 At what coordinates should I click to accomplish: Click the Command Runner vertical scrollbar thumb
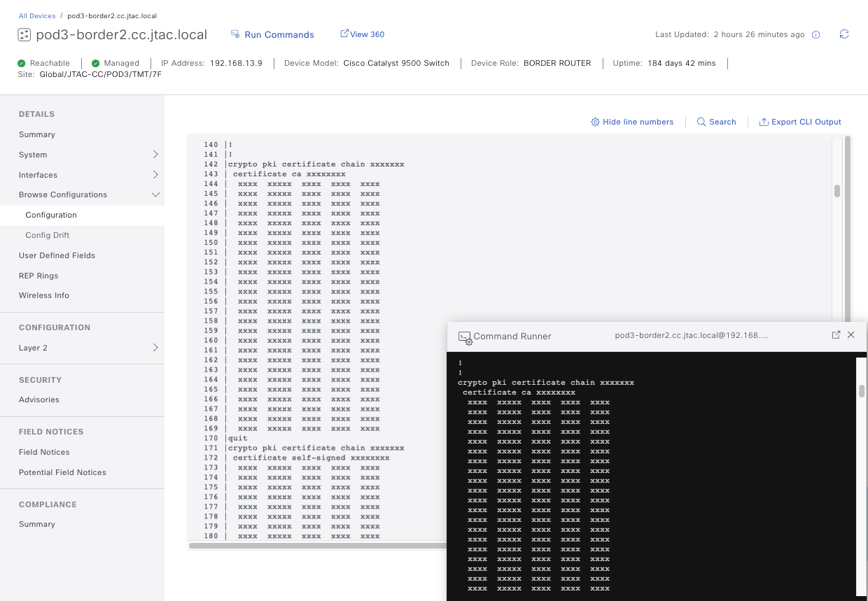(x=862, y=391)
